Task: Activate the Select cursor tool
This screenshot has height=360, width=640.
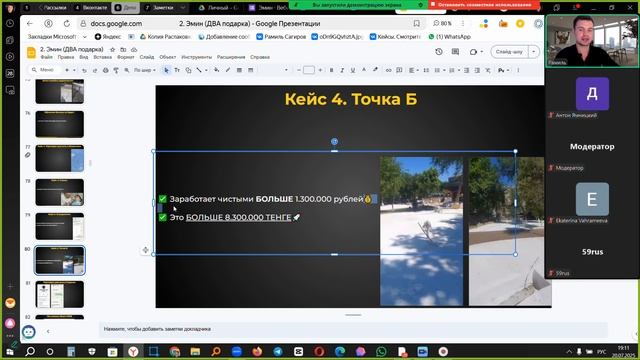Action: 166,70
